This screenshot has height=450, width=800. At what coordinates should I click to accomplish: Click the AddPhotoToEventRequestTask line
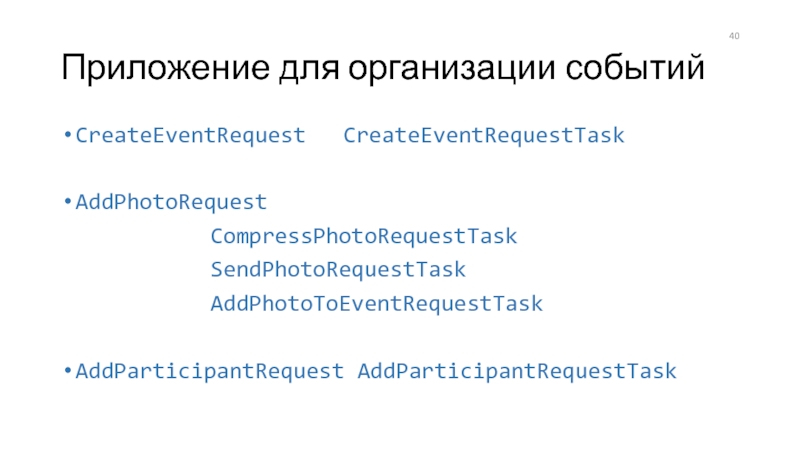[377, 304]
